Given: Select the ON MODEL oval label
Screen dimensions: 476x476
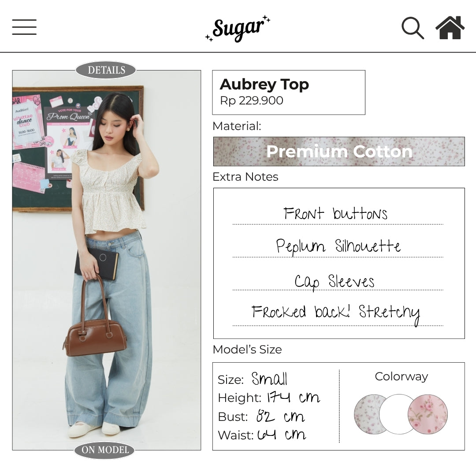Looking at the screenshot, I should (x=105, y=450).
